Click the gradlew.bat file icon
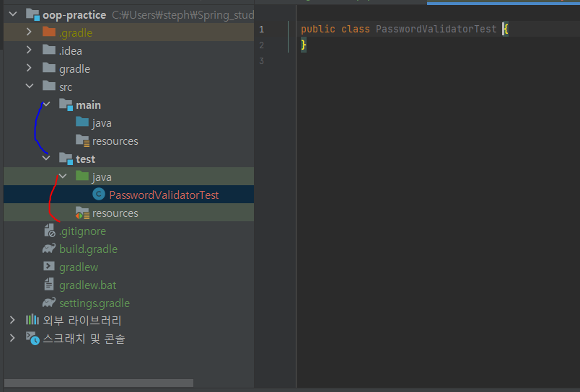580x392 pixels. pyautogui.click(x=49, y=284)
